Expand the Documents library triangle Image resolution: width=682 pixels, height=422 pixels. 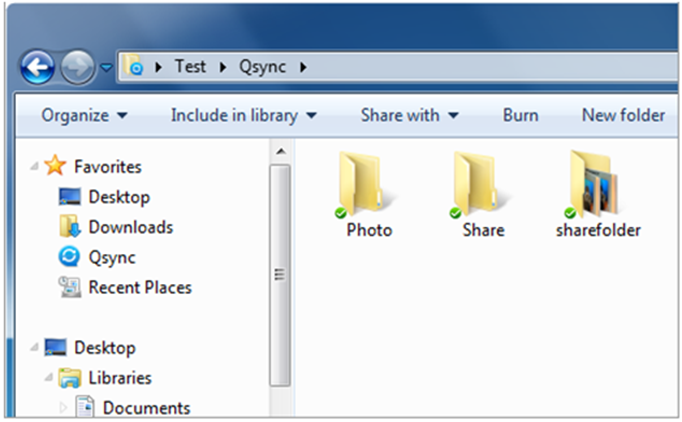[63, 407]
